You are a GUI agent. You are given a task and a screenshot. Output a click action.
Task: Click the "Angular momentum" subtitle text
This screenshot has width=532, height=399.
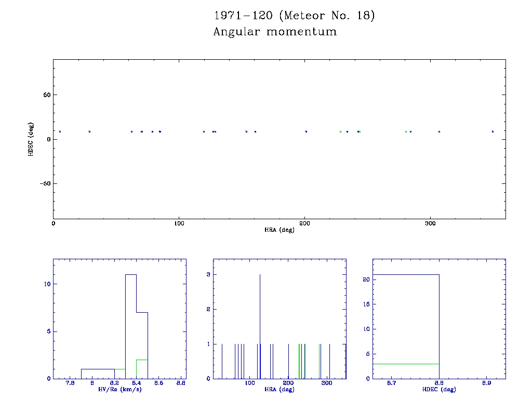point(275,32)
